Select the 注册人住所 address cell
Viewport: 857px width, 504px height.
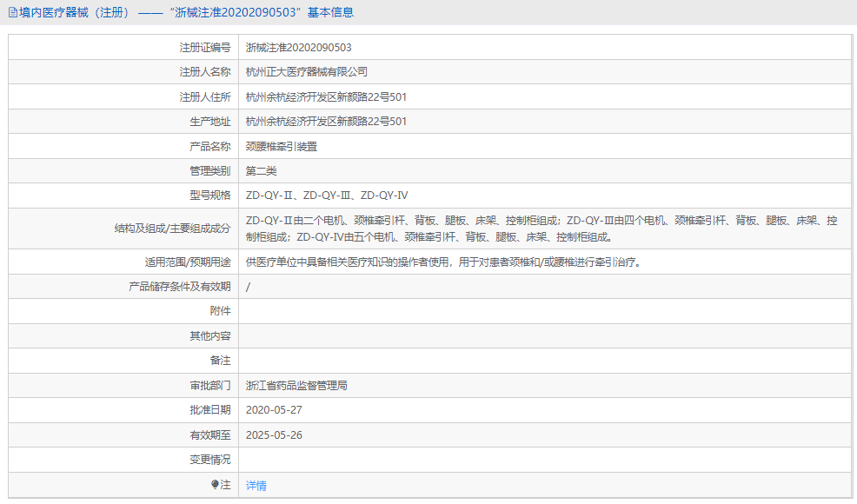point(325,96)
